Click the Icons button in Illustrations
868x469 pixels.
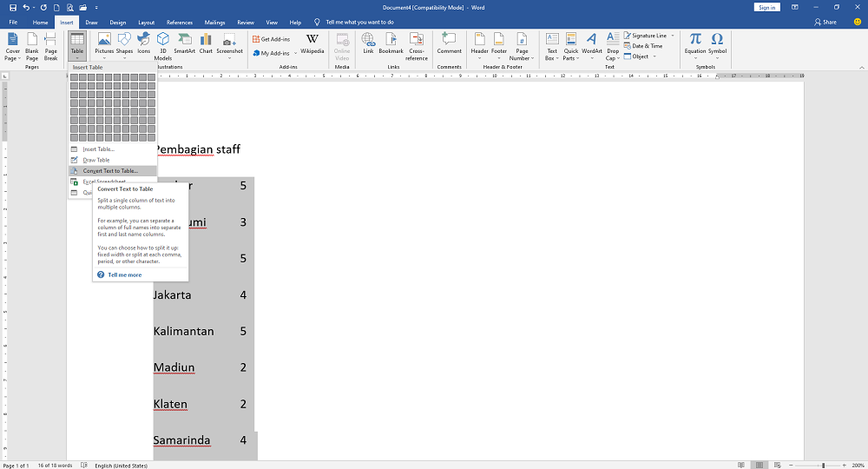pos(144,43)
